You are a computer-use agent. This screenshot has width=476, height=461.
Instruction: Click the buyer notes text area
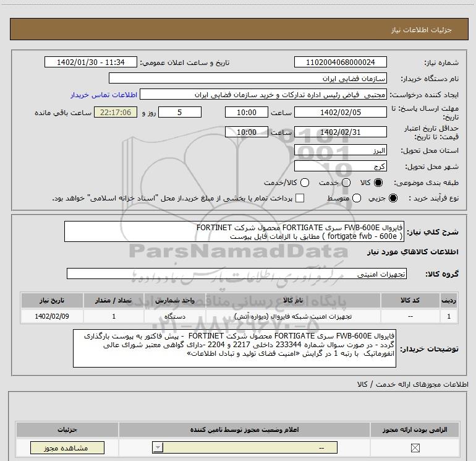234,348
